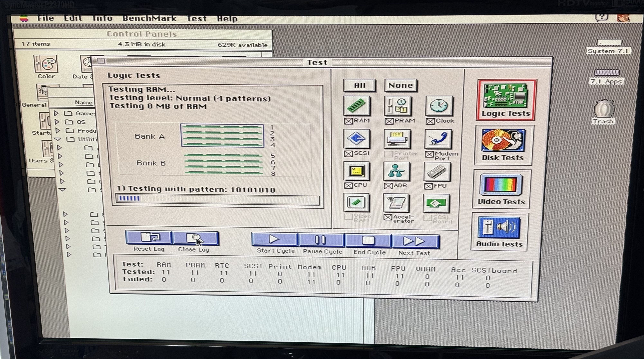
Task: Open the File menu
Action: coord(46,18)
